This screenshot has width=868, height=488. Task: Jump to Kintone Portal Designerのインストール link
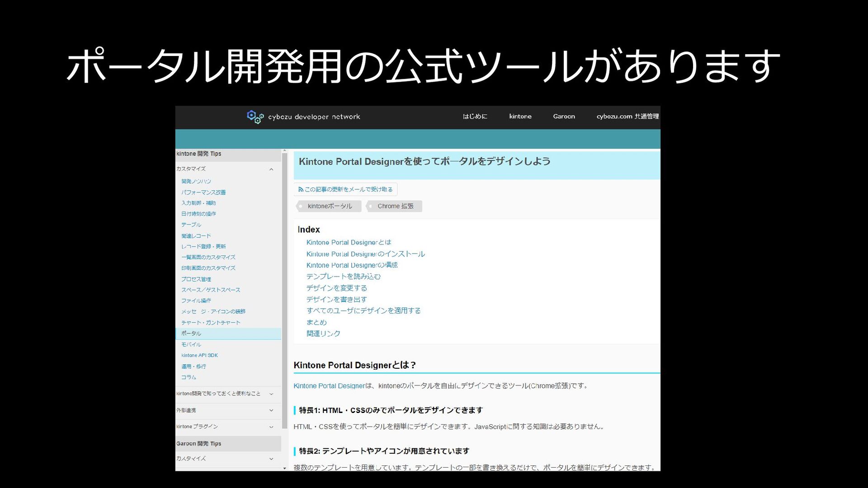[x=365, y=254]
